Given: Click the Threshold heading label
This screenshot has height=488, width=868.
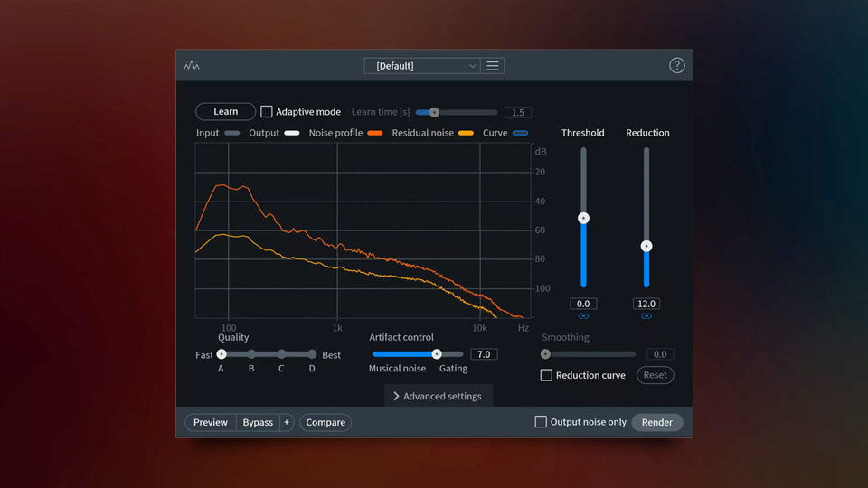Looking at the screenshot, I should [583, 133].
